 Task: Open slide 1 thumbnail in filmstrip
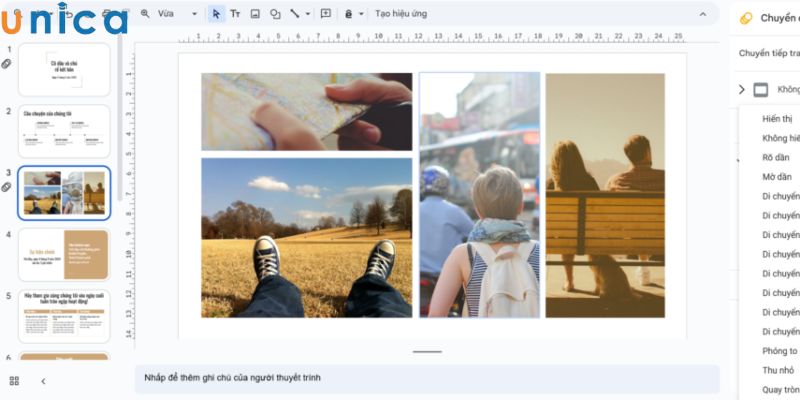[64, 70]
